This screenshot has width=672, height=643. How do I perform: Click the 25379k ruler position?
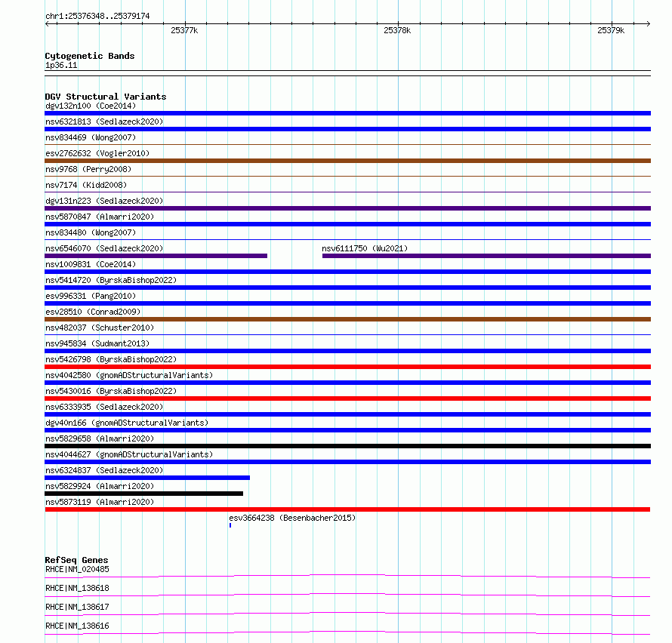(611, 30)
